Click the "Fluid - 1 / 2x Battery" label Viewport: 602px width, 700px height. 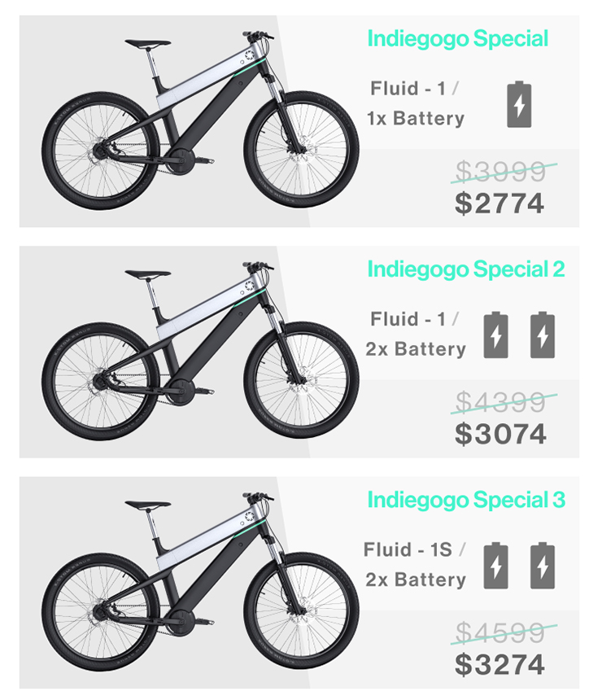pos(416,334)
